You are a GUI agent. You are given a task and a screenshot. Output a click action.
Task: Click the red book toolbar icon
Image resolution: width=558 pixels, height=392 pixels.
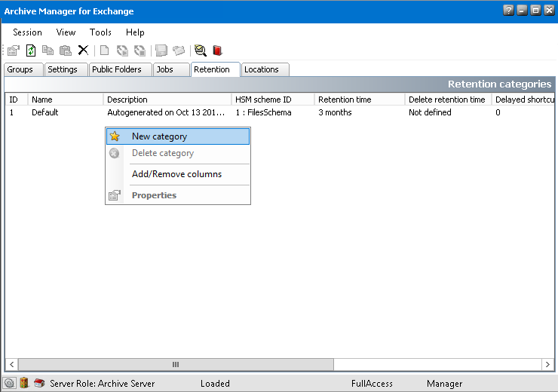[217, 51]
